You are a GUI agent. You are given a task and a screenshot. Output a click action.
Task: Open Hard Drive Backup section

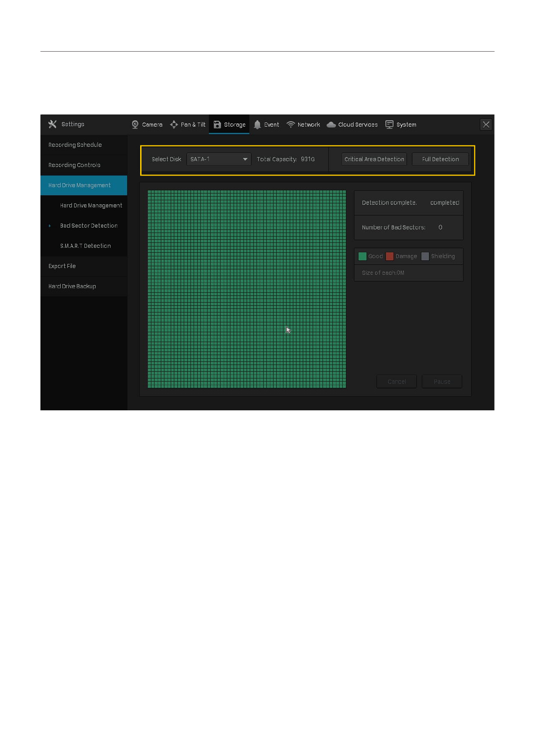(x=72, y=286)
